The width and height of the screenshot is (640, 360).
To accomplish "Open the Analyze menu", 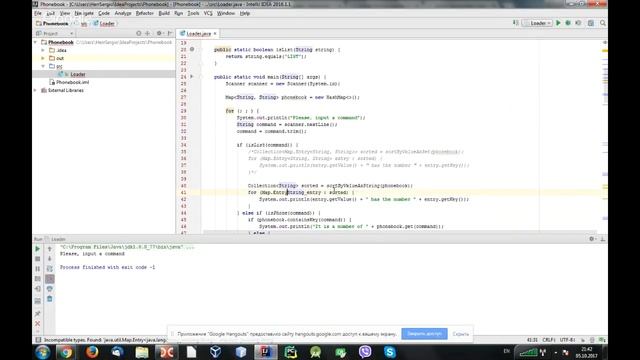I will pos(123,13).
